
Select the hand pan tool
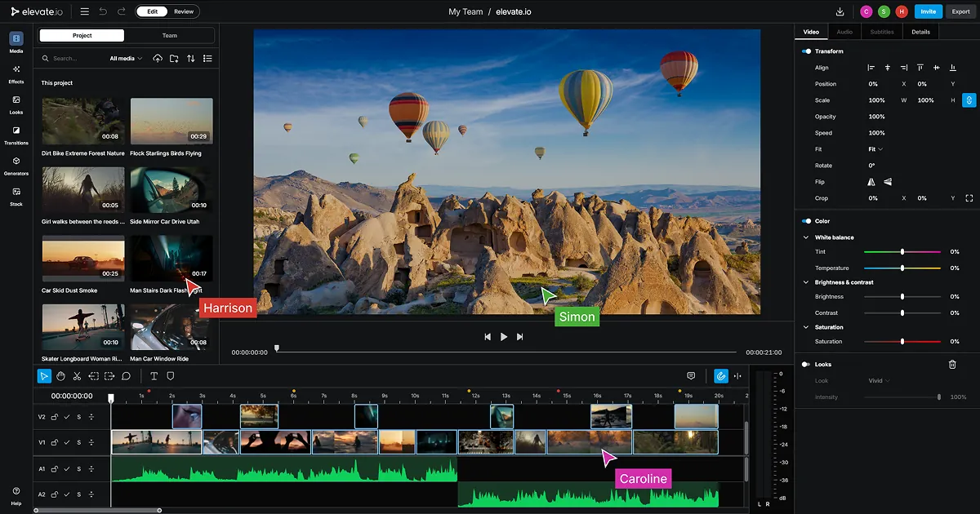coord(60,376)
